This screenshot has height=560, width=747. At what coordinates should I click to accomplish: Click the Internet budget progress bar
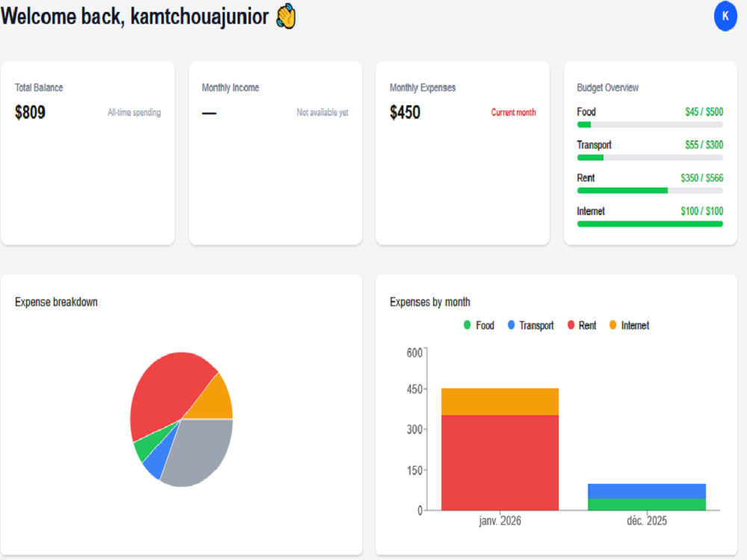point(650,224)
